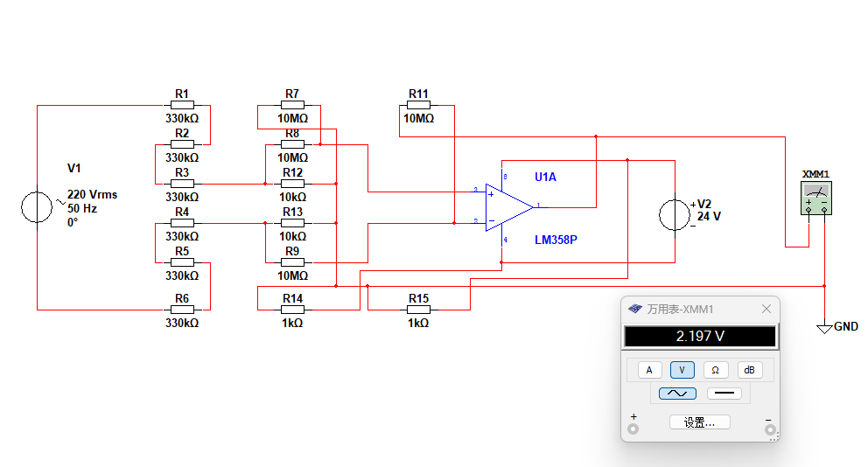Select resistor R14 symbol
Image resolution: width=868 pixels, height=467 pixels.
coord(293,310)
